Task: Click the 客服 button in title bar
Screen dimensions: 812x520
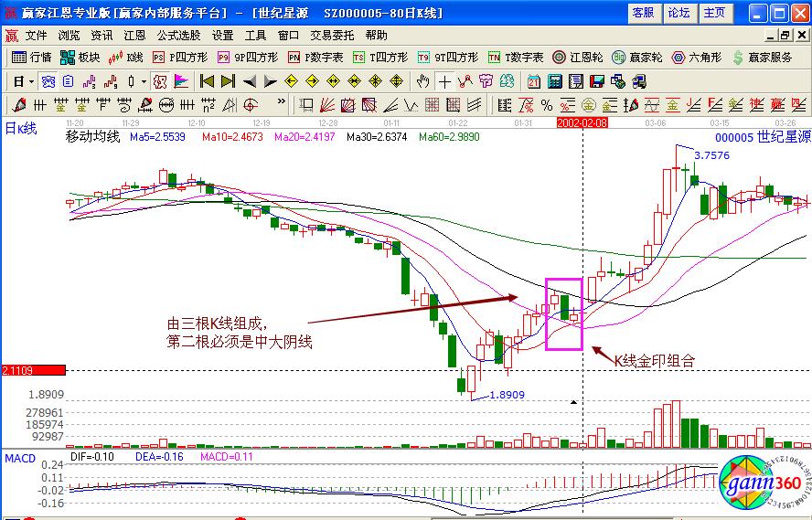Action: click(x=643, y=13)
